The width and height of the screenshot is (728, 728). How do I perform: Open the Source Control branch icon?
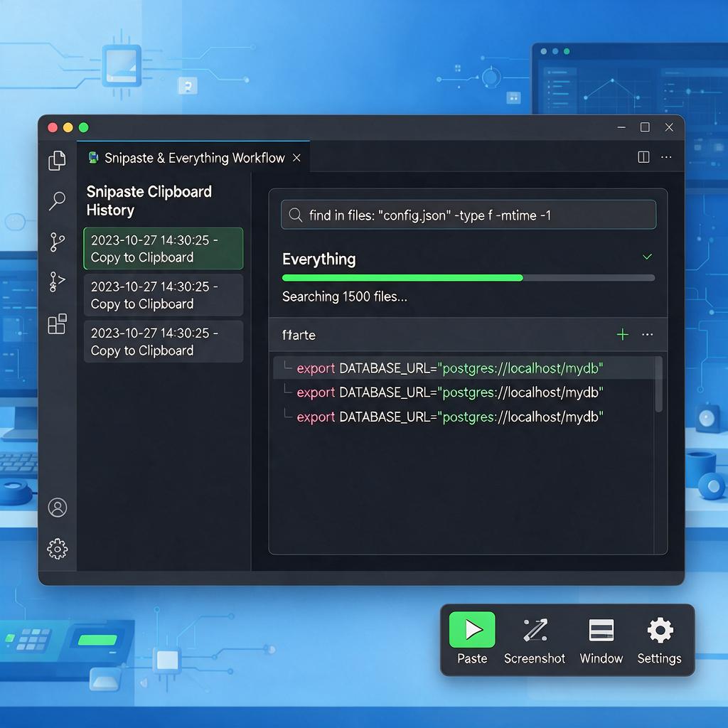click(x=57, y=242)
